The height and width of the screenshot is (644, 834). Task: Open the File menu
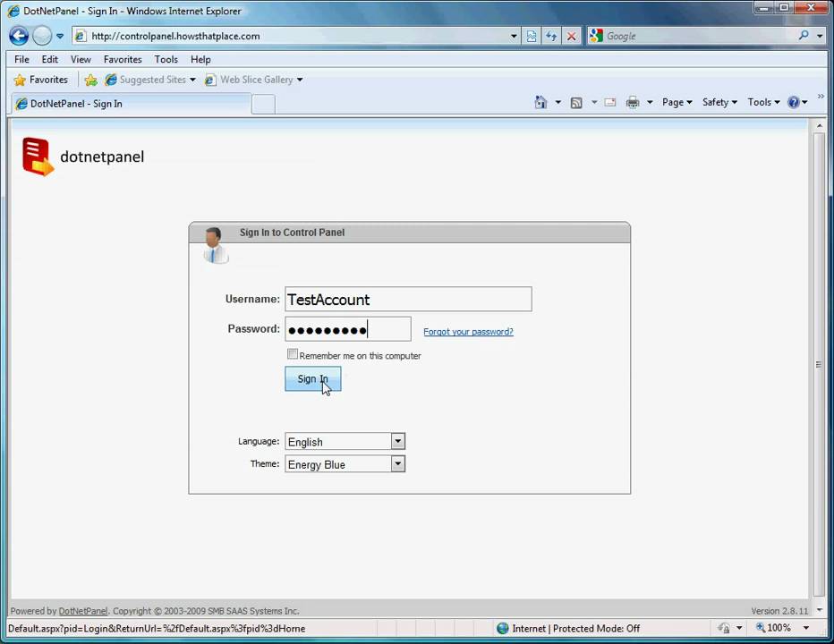(x=21, y=59)
